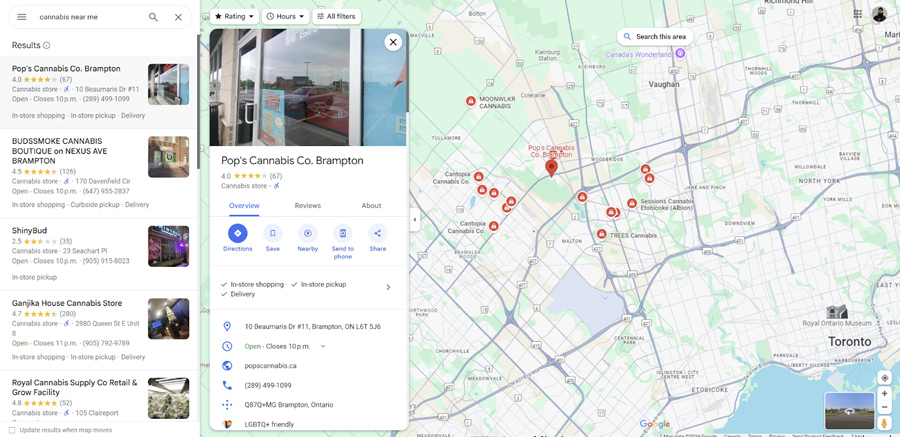This screenshot has height=437, width=900.
Task: Open the Hours filter dropdown
Action: 285,17
